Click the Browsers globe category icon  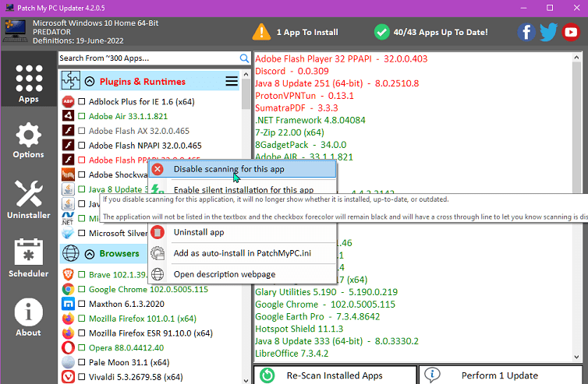tap(70, 253)
